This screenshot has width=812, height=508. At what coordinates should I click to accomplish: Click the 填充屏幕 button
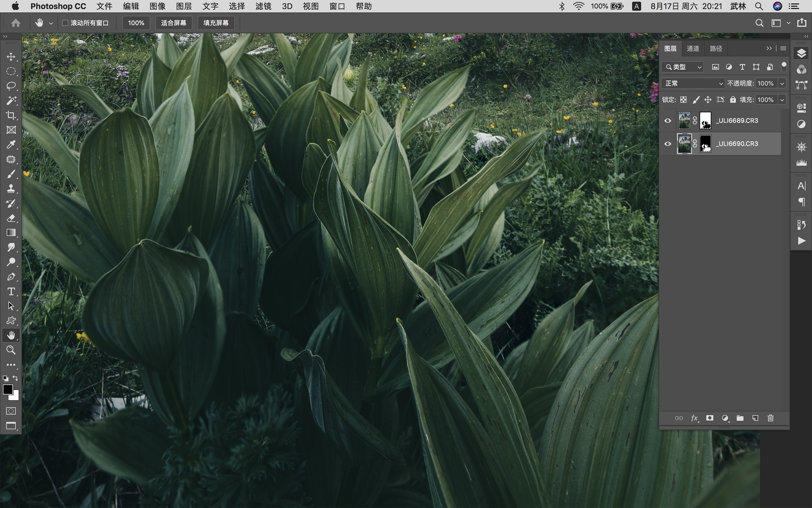click(216, 23)
